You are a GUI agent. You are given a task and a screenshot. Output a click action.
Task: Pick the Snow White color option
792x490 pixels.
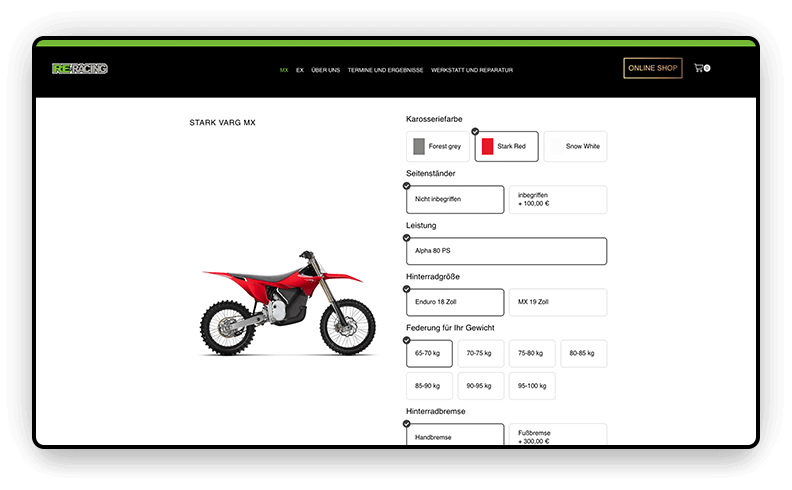click(x=575, y=147)
